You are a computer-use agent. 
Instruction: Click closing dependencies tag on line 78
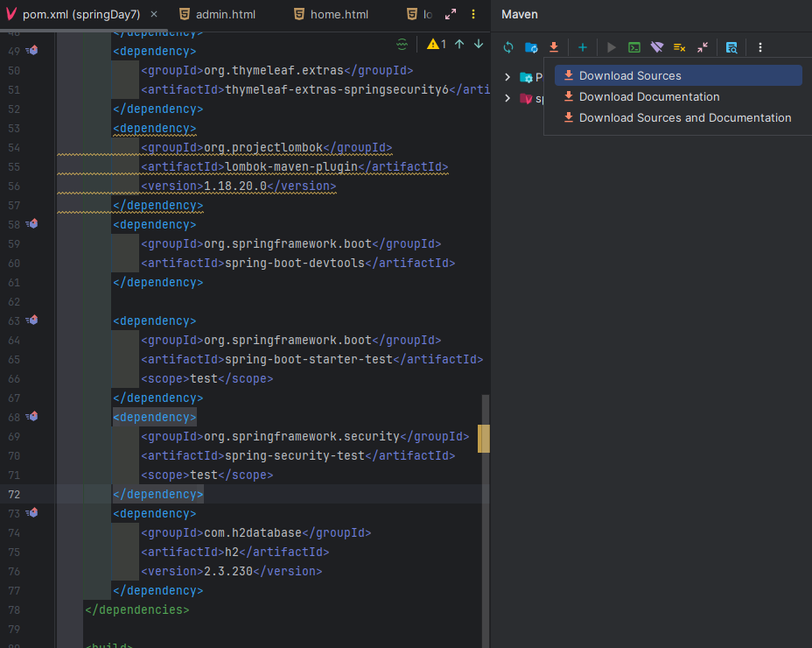[x=137, y=610]
